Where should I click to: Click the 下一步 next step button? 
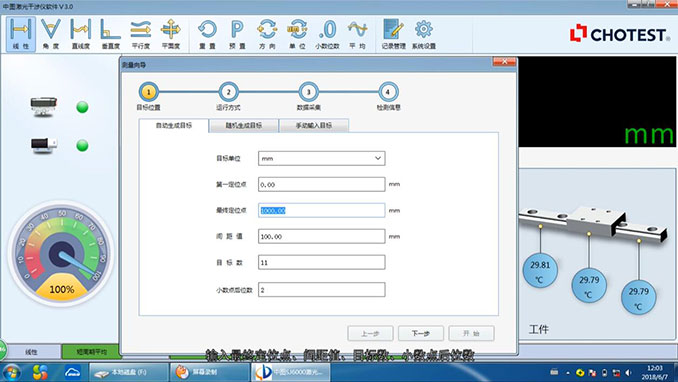[421, 333]
